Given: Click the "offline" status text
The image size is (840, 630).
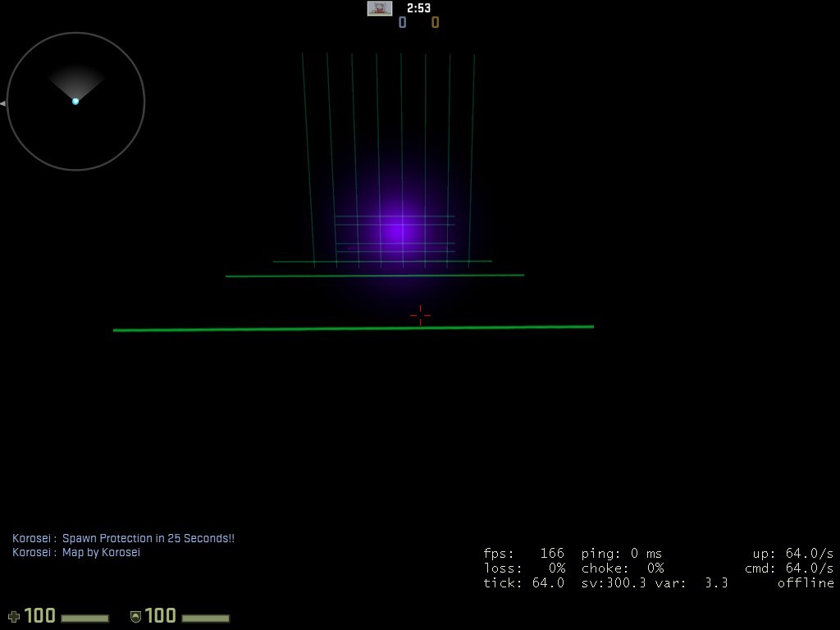Looking at the screenshot, I should pyautogui.click(x=806, y=583).
